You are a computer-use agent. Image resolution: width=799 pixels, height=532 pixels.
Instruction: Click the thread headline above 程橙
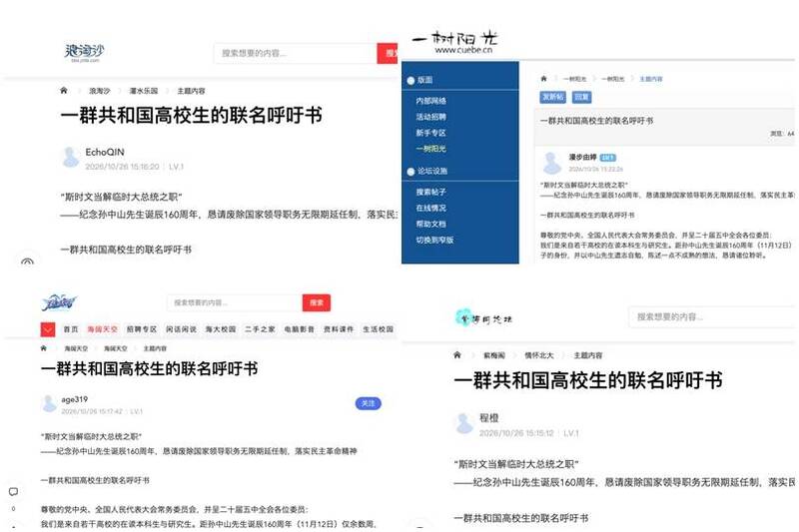tap(588, 380)
